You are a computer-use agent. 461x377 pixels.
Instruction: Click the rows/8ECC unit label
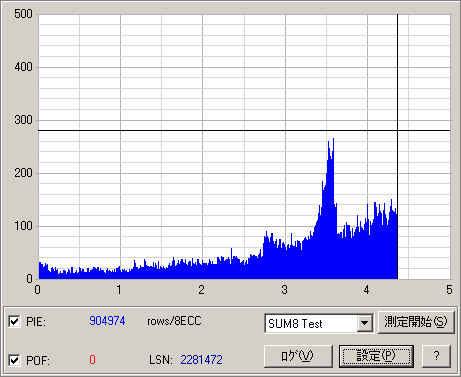(174, 321)
